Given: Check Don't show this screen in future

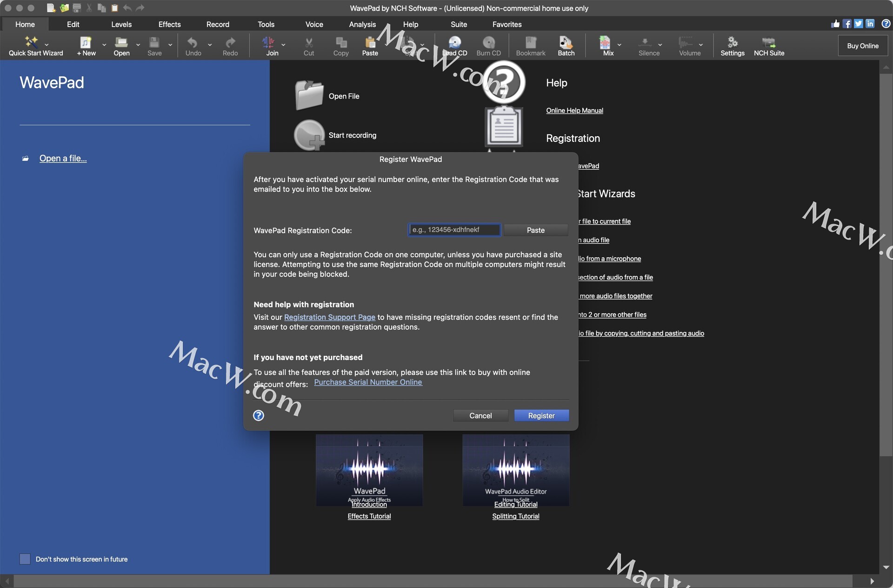Looking at the screenshot, I should click(25, 559).
